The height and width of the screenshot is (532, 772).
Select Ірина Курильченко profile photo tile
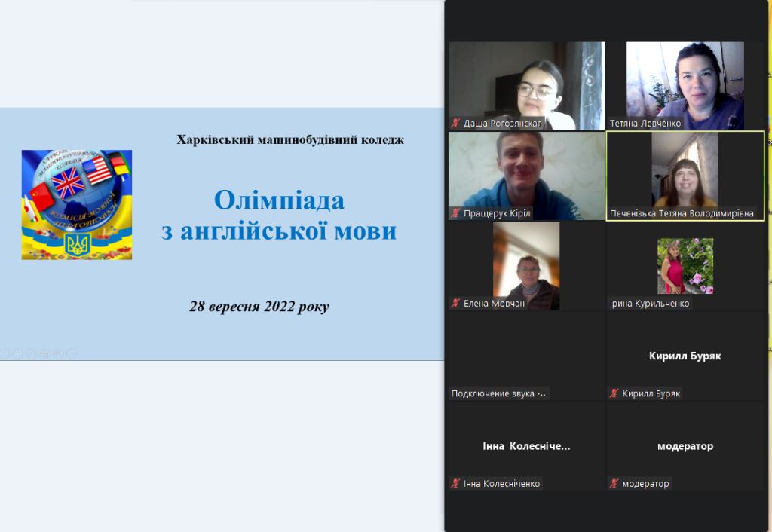[685, 266]
